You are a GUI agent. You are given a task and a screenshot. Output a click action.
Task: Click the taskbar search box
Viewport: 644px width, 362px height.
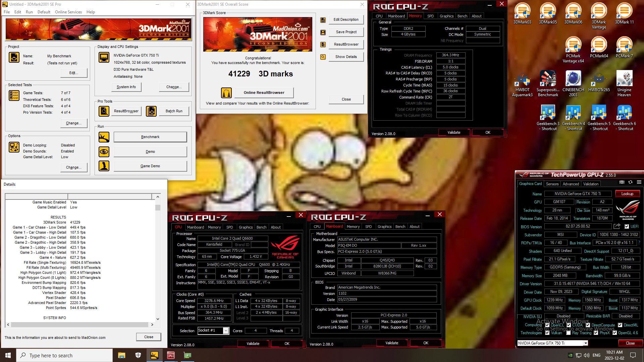pos(64,355)
